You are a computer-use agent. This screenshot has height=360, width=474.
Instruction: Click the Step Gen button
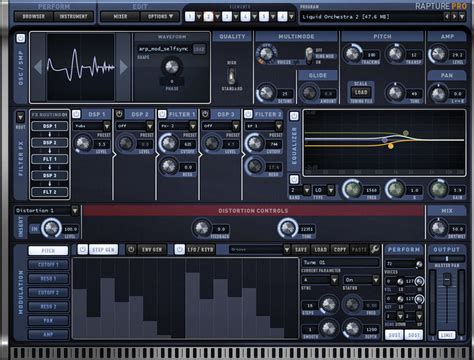coord(103,250)
